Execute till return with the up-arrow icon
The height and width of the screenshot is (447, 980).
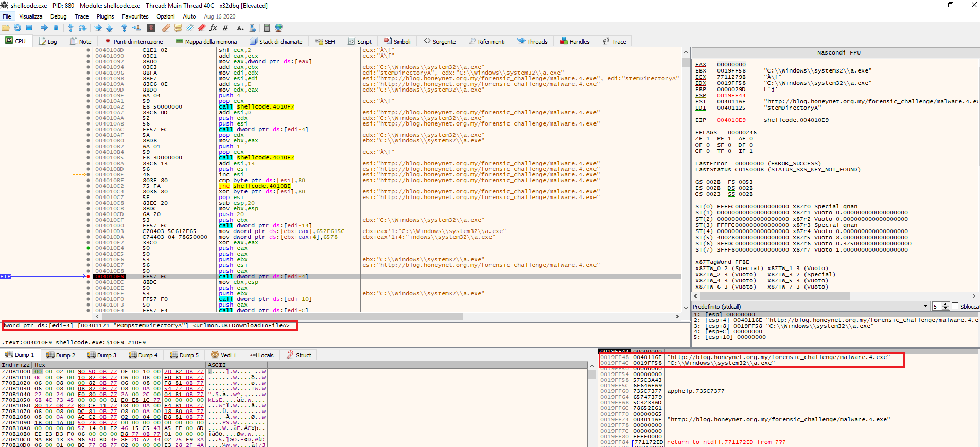coord(124,28)
